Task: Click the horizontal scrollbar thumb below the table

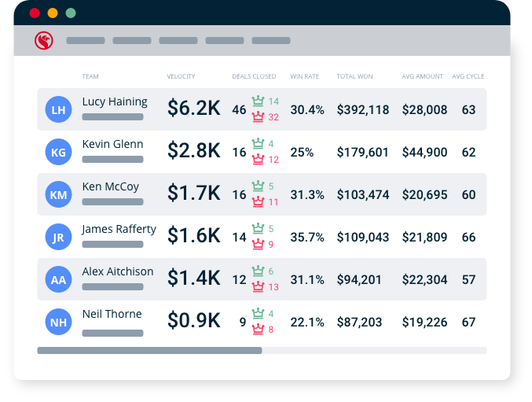Action: coord(149,350)
